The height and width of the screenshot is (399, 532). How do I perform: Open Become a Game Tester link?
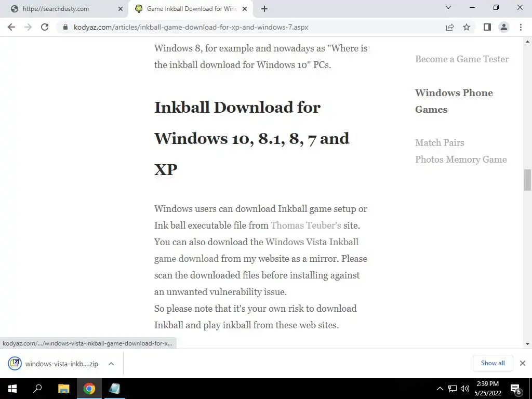(x=462, y=59)
